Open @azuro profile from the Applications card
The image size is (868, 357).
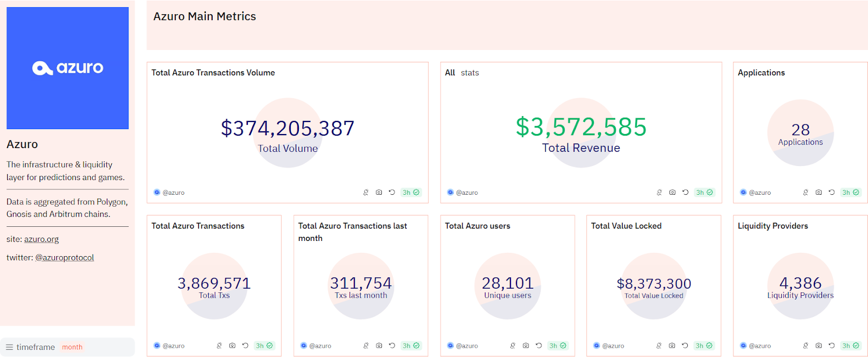[x=756, y=193]
